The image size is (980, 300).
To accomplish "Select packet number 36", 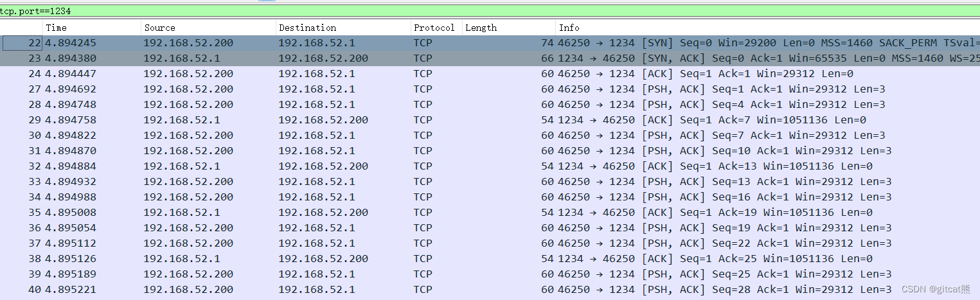I will [x=490, y=228].
